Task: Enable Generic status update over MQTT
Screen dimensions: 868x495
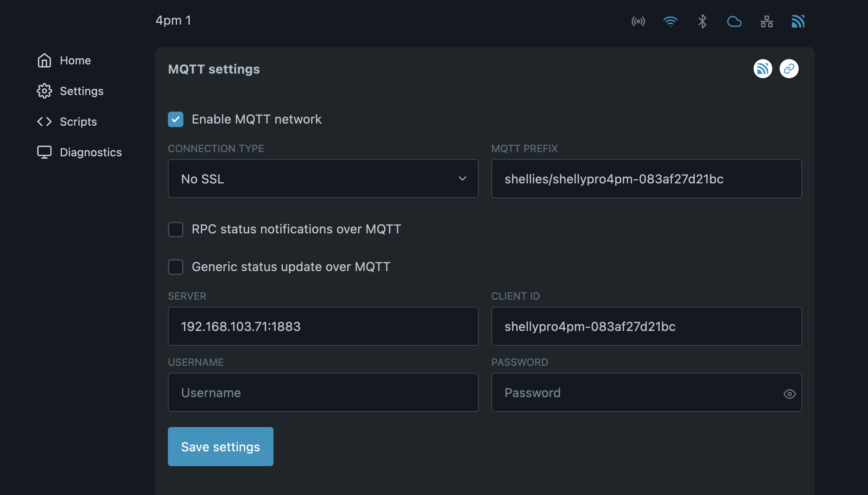Action: coord(176,267)
